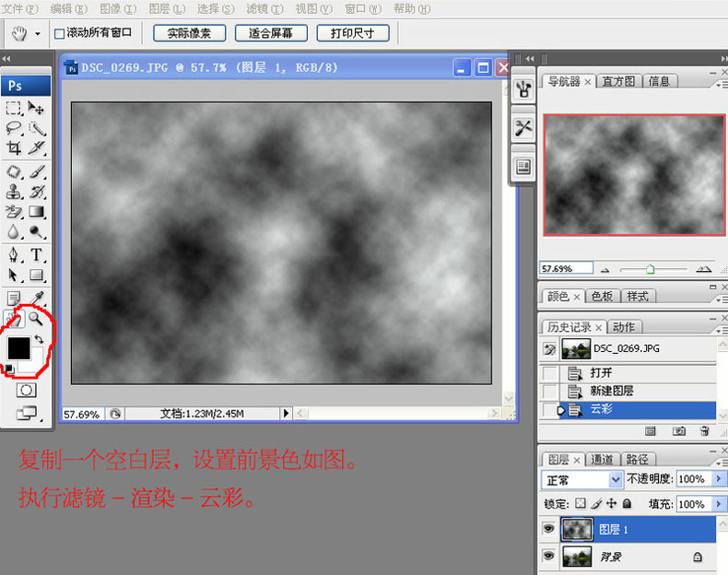728x575 pixels.
Task: Select the Lasso tool
Action: (14, 128)
